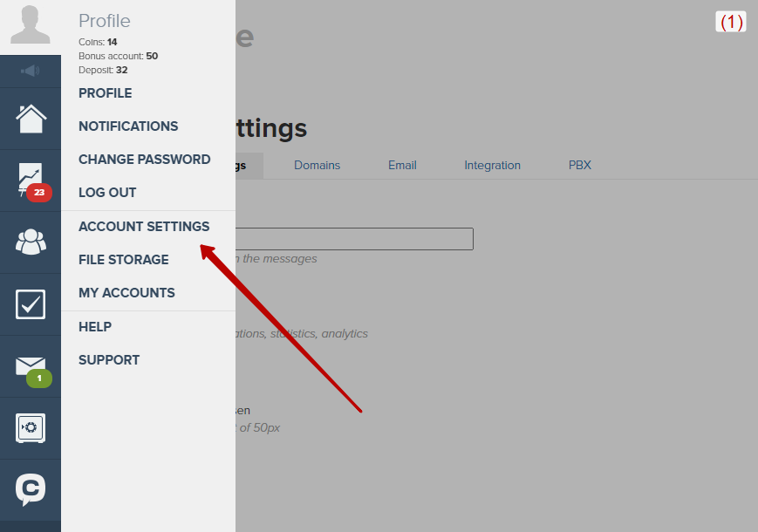Select the tasks checkmark icon
The image size is (758, 532).
tap(31, 304)
